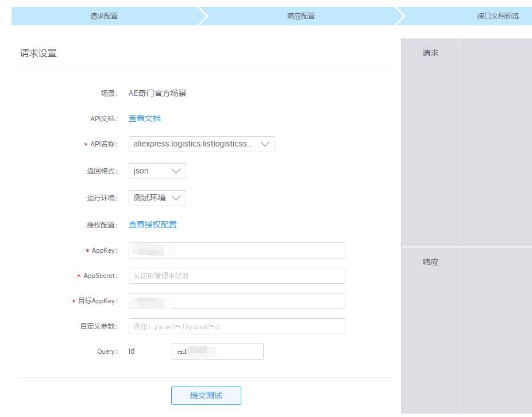
Task: Click the 请求 panel label
Action: (430, 53)
